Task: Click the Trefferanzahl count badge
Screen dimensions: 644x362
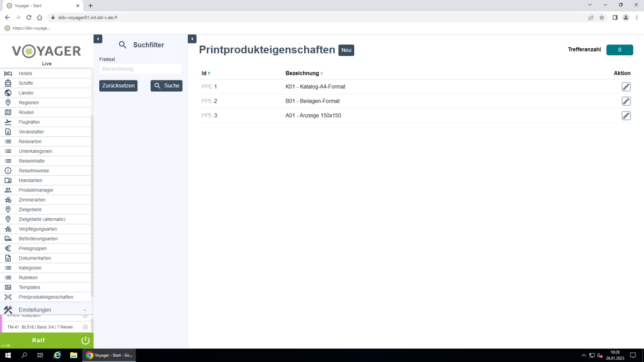Action: click(x=619, y=50)
